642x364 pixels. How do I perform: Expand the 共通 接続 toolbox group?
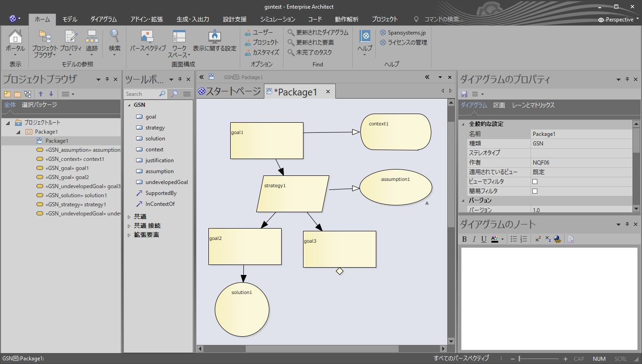[129, 226]
